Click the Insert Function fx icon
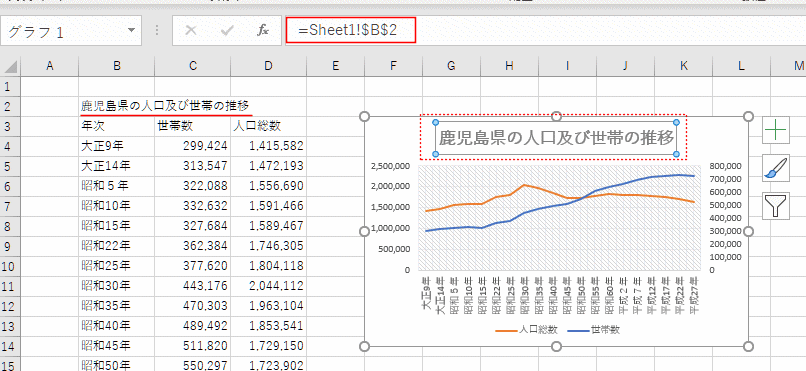806x371 pixels. [263, 31]
